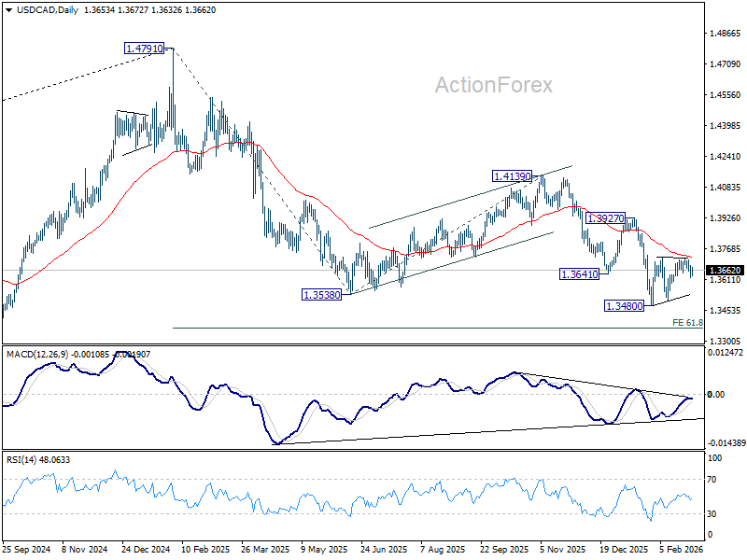Select the 24 Dec 2024 date label
The image size is (747, 560).
(146, 549)
